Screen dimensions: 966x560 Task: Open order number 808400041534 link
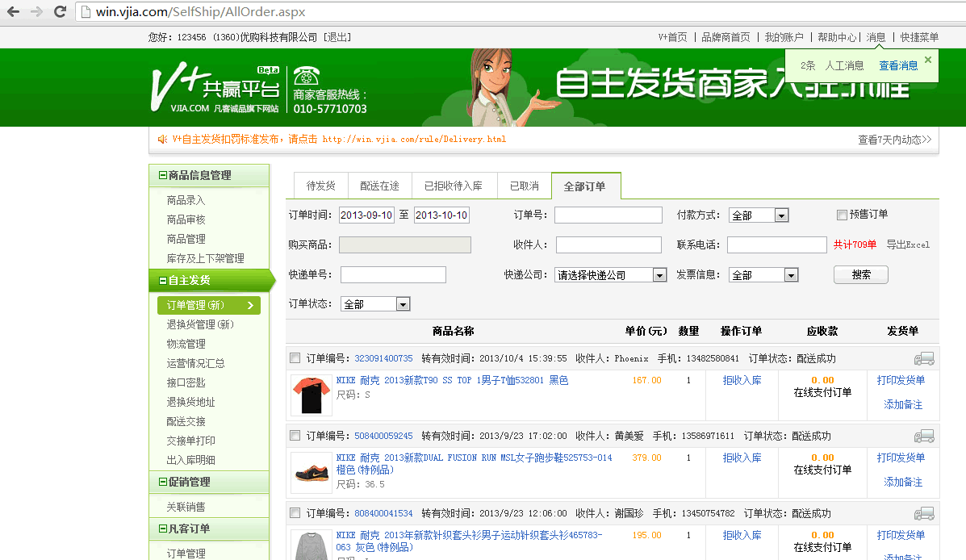(383, 513)
